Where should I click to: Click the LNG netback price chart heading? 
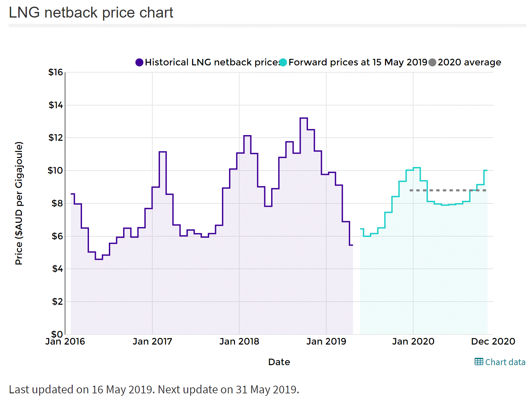(x=91, y=13)
